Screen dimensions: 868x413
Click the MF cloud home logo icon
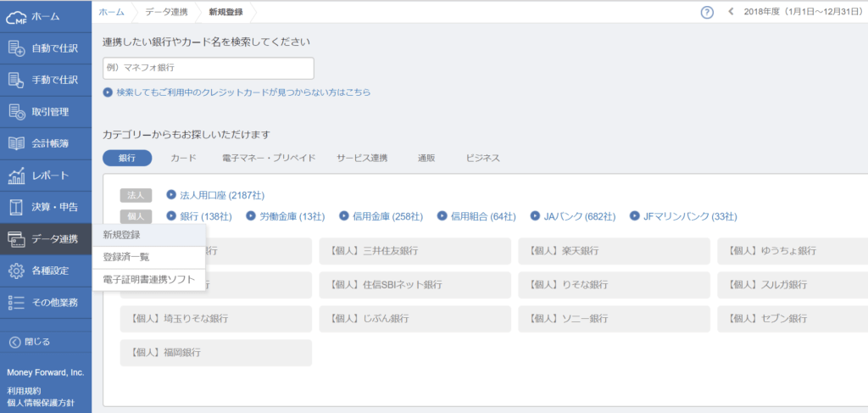(x=17, y=17)
